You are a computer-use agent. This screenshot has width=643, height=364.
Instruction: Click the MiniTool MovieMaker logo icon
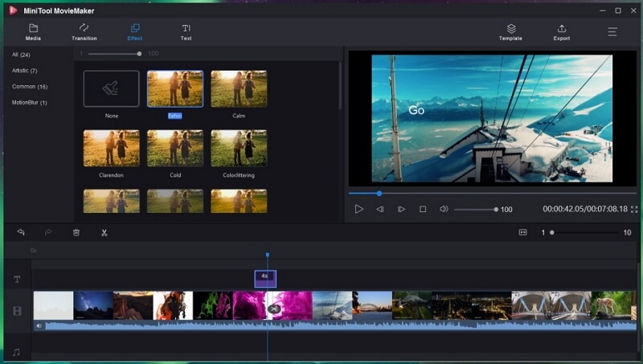pos(13,10)
